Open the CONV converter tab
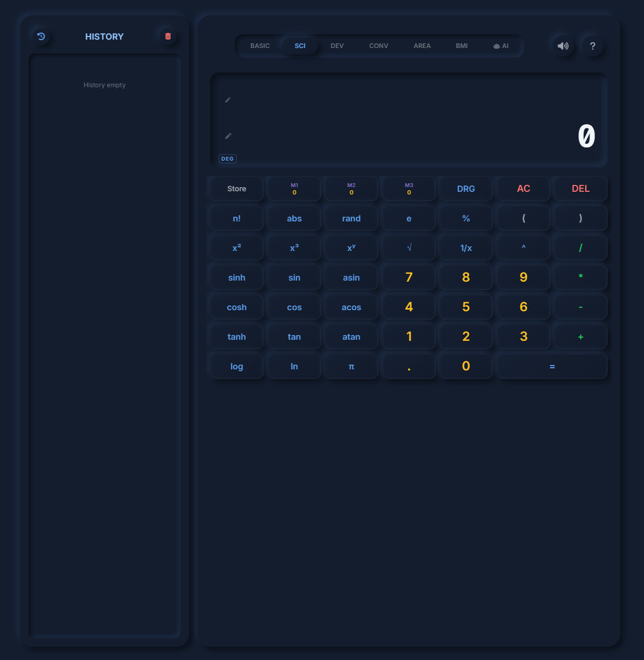644x660 pixels. coord(378,46)
